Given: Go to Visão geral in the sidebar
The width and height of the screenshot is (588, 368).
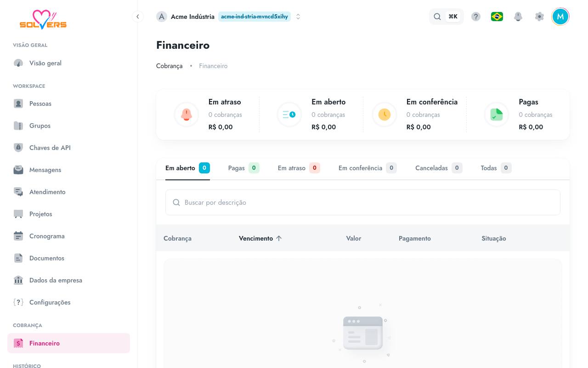Looking at the screenshot, I should click(x=68, y=63).
